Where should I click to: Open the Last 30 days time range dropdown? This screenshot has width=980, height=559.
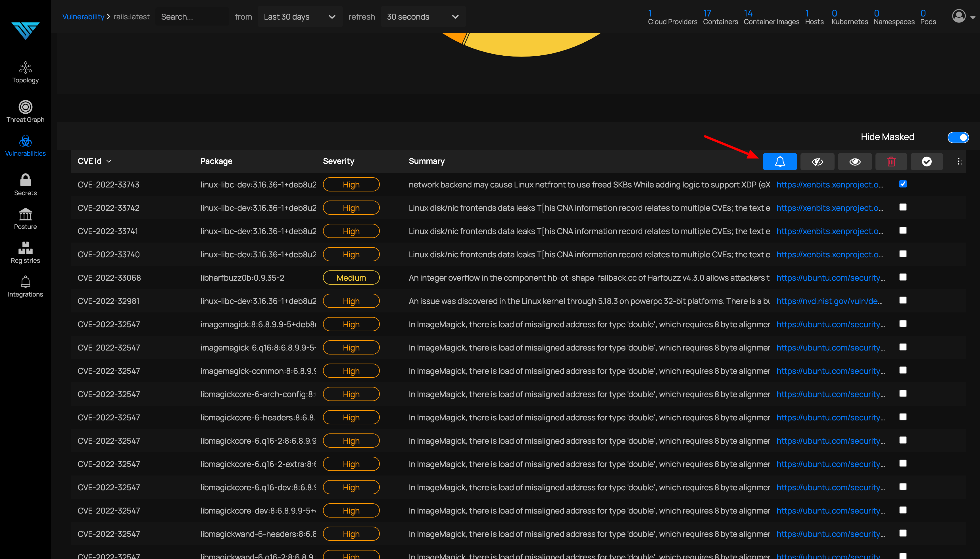299,16
